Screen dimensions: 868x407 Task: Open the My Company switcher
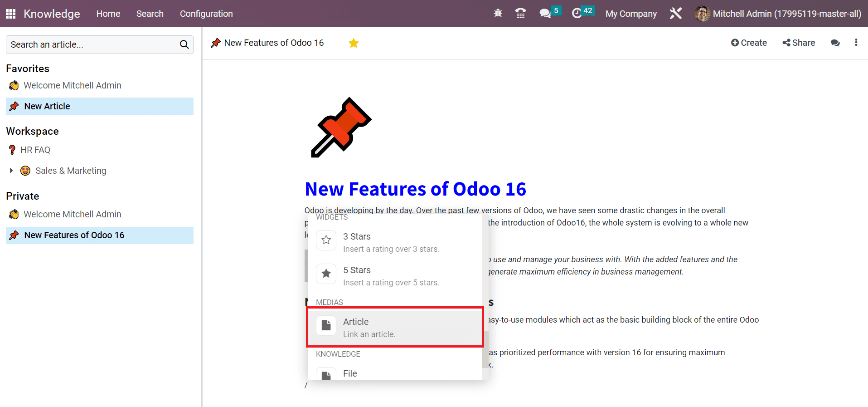click(x=631, y=14)
